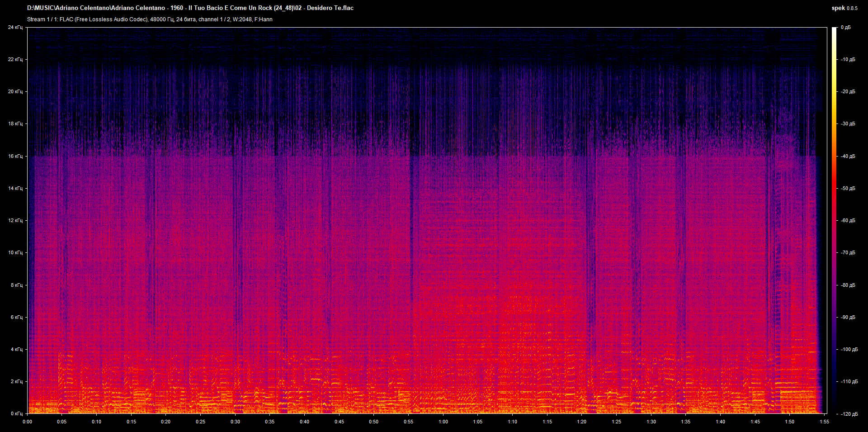This screenshot has width=868, height=432.
Task: Click the 0 кГц frequency axis label
Action: click(x=17, y=414)
